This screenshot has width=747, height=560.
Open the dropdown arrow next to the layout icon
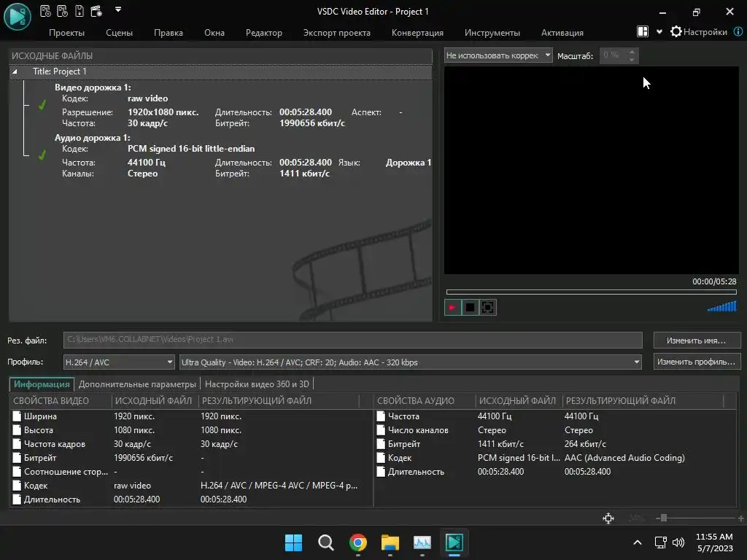(659, 32)
